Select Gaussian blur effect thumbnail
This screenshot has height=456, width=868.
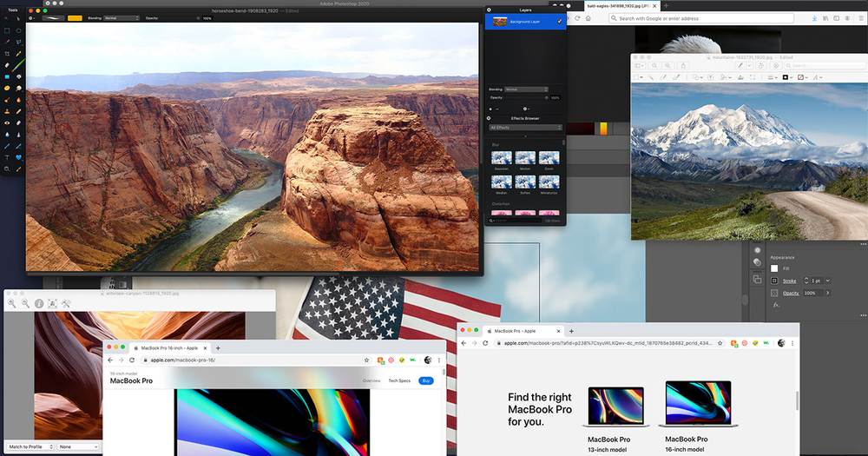point(501,158)
